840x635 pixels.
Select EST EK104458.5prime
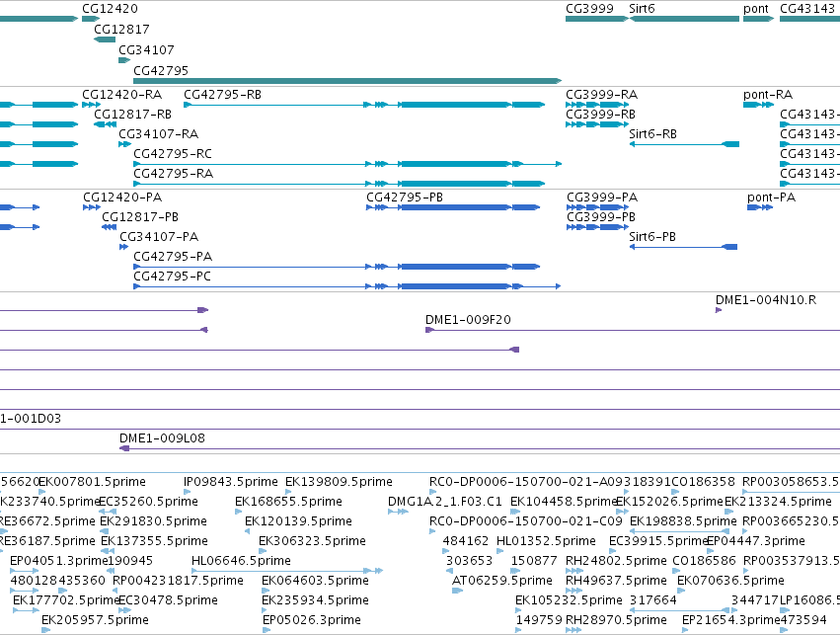point(564,502)
